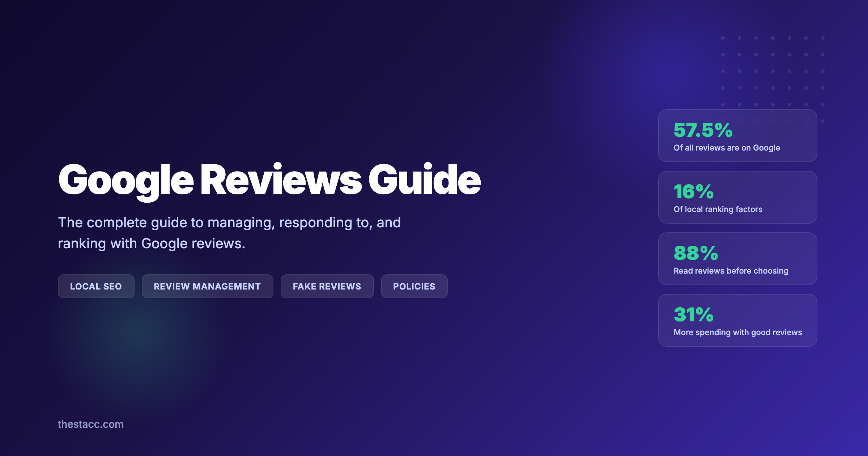
Task: Click the 31% more spending stat card
Action: coord(737,320)
